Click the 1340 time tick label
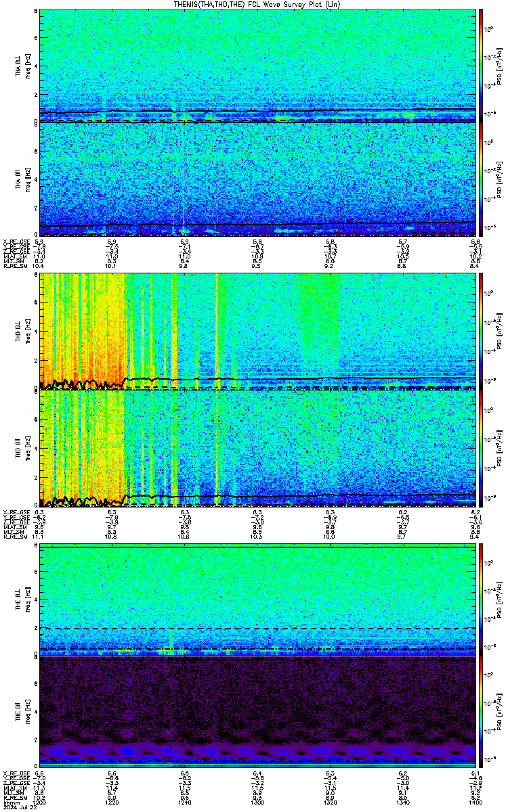Image resolution: width=508 pixels, height=812 pixels. [x=402, y=802]
